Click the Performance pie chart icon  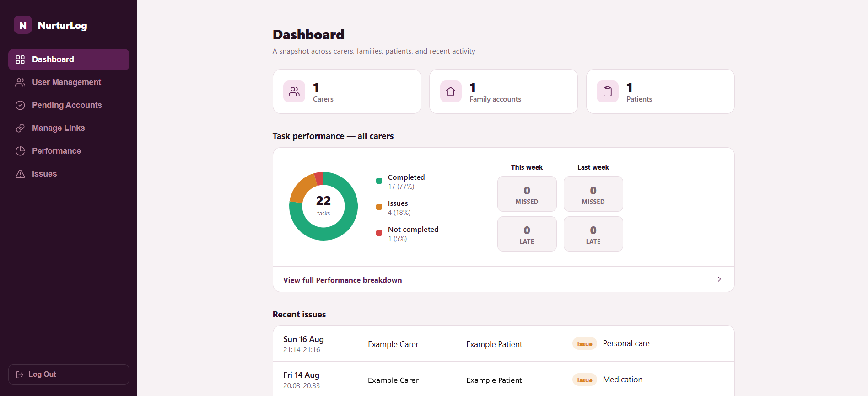coord(20,151)
